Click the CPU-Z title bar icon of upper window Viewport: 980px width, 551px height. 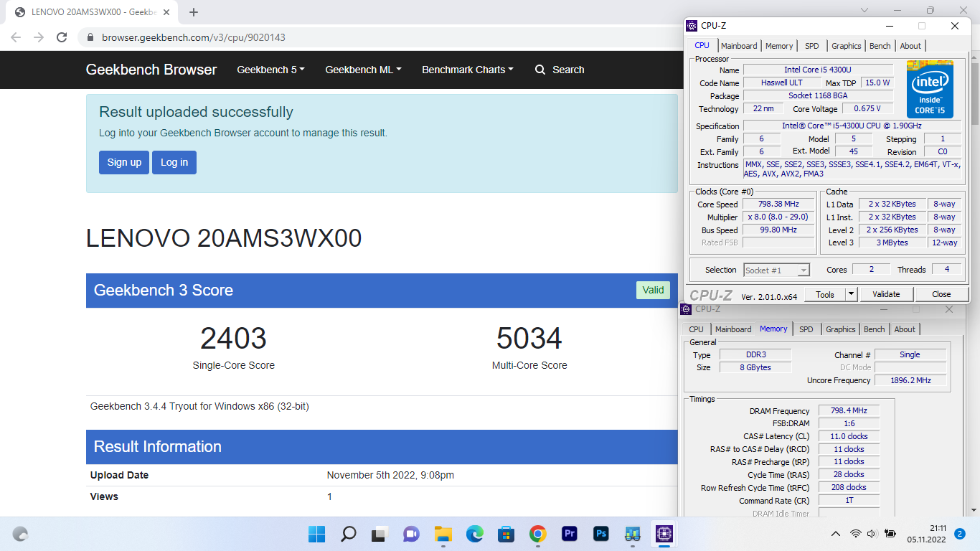(692, 25)
